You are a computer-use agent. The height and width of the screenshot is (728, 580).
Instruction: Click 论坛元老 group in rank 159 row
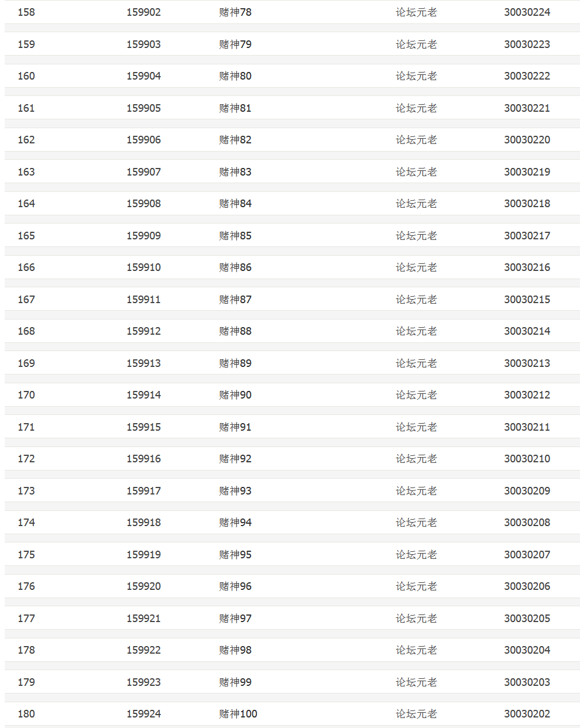point(416,44)
